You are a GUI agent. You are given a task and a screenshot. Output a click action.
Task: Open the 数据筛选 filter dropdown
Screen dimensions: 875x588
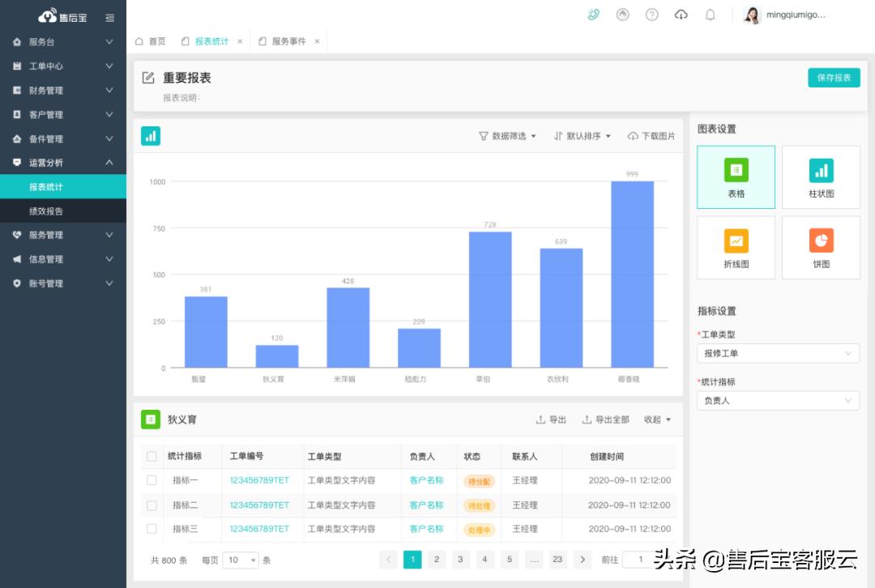coord(508,136)
